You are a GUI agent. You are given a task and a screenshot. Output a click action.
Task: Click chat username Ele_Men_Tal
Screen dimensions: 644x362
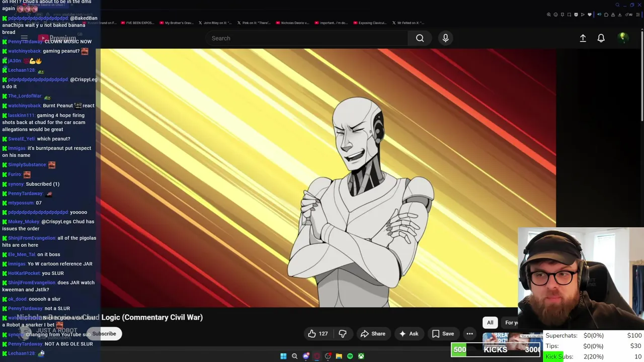pos(21,254)
